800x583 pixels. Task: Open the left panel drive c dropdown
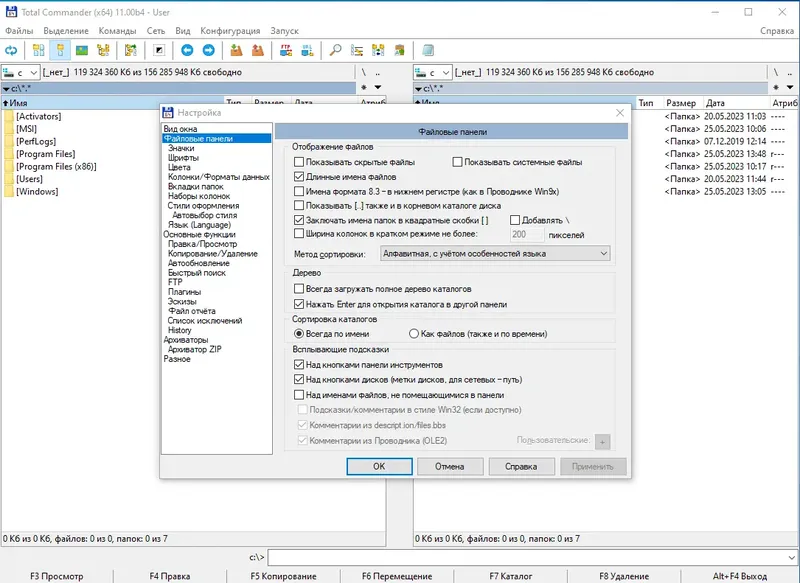click(20, 72)
